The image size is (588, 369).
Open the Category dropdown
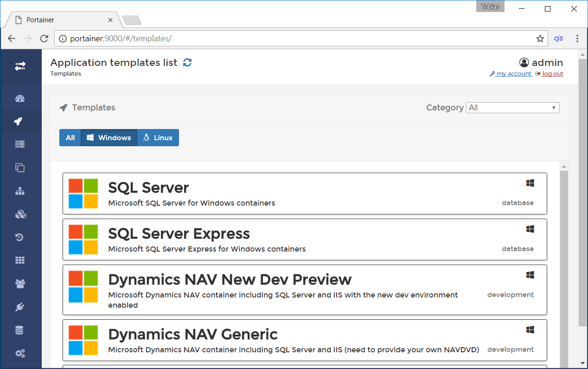[x=512, y=108]
